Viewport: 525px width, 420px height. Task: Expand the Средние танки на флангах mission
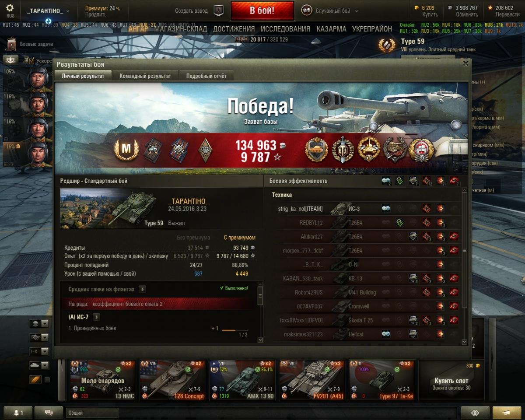tap(143, 289)
